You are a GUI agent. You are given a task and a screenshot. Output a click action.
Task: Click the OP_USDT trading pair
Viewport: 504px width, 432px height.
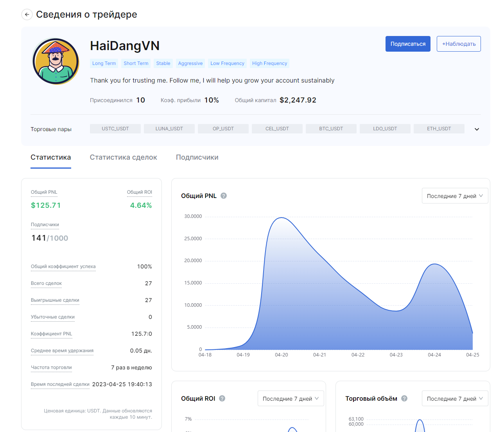click(223, 129)
